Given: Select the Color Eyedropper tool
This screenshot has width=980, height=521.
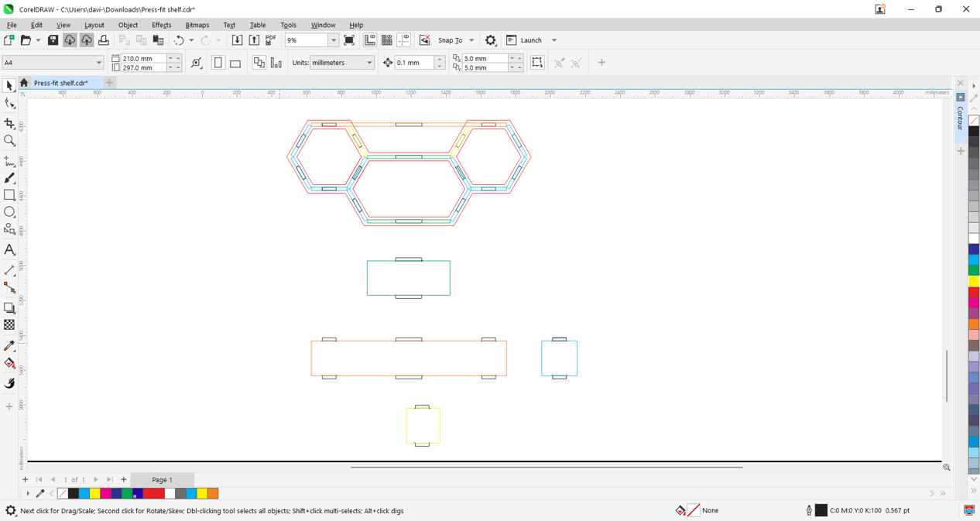Looking at the screenshot, I should pos(9,345).
